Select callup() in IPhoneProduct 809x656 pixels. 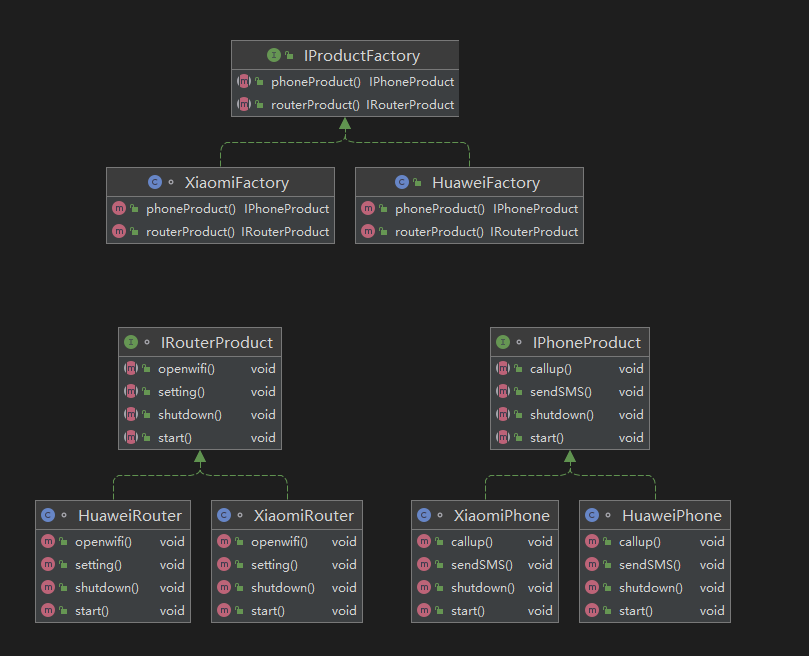point(570,369)
